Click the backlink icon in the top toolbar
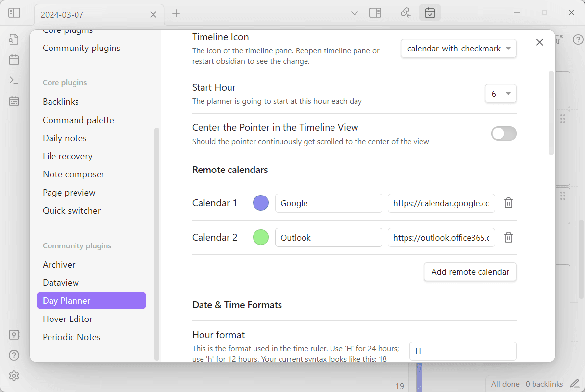The image size is (585, 392). click(406, 13)
